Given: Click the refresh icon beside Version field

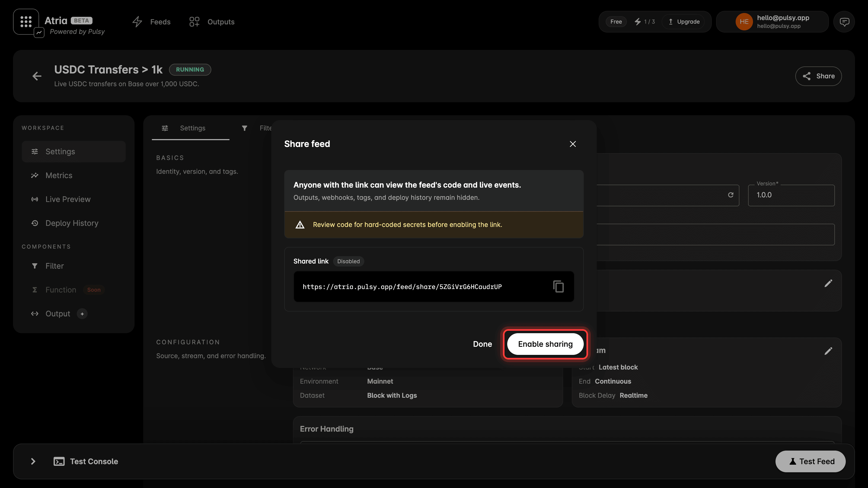Looking at the screenshot, I should pos(730,195).
